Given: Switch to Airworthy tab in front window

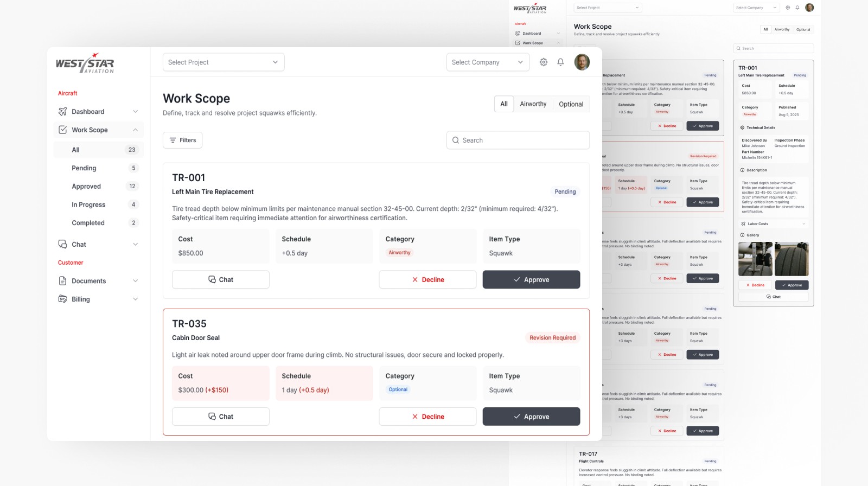Looking at the screenshot, I should tap(533, 104).
